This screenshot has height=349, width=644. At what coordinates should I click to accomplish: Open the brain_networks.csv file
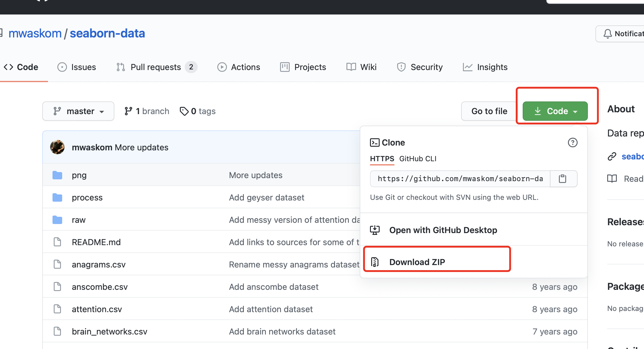click(110, 331)
